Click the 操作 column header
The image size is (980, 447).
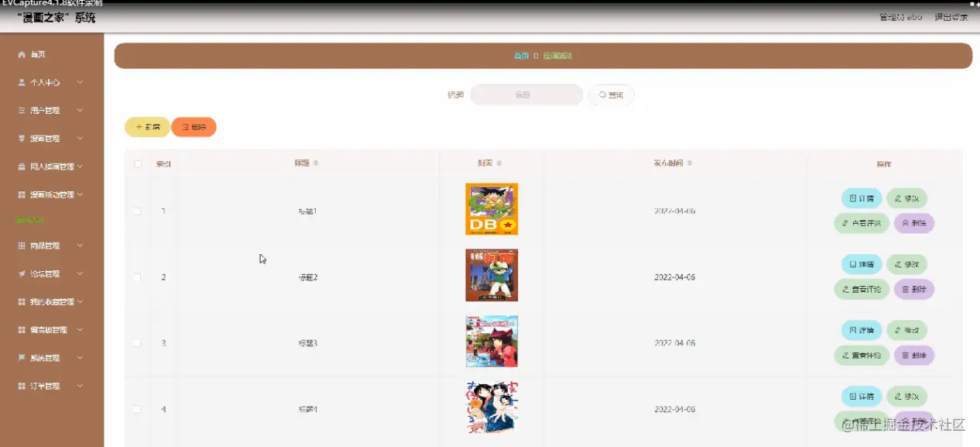click(884, 164)
